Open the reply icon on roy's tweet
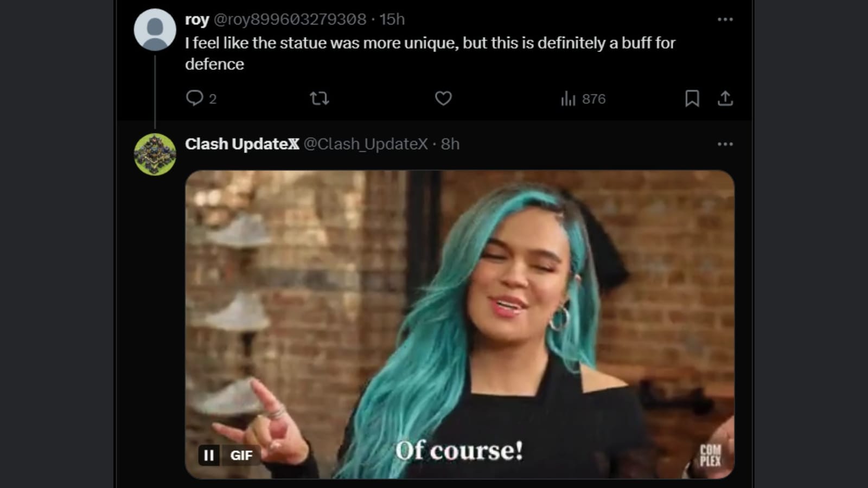This screenshot has height=488, width=868. coord(194,98)
